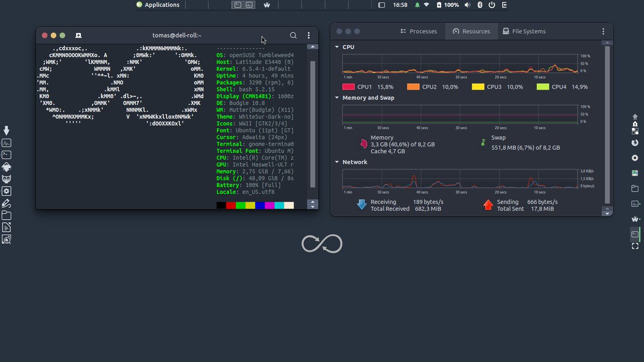
Task: Click the power button in top panel
Action: point(492,5)
